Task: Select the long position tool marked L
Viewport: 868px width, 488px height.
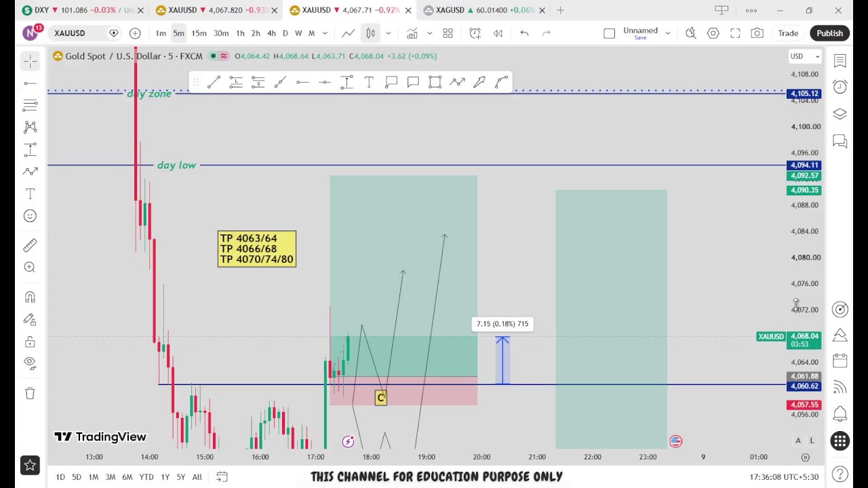Action: point(236,83)
